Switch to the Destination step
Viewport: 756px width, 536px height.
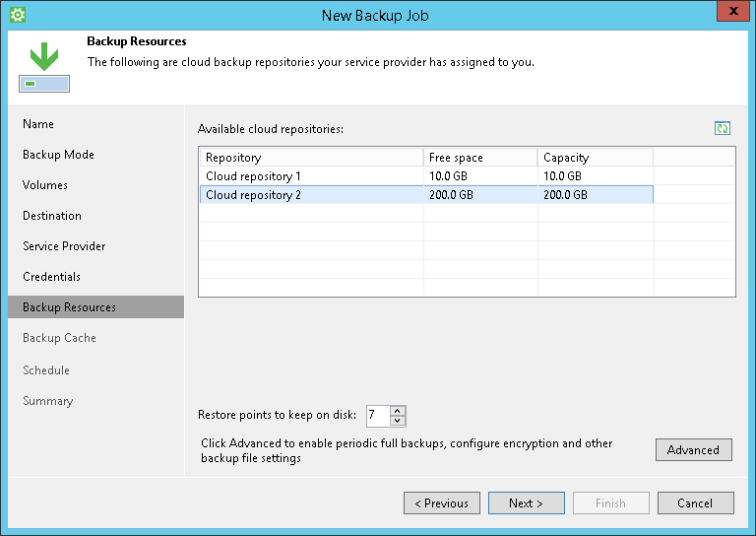(52, 216)
